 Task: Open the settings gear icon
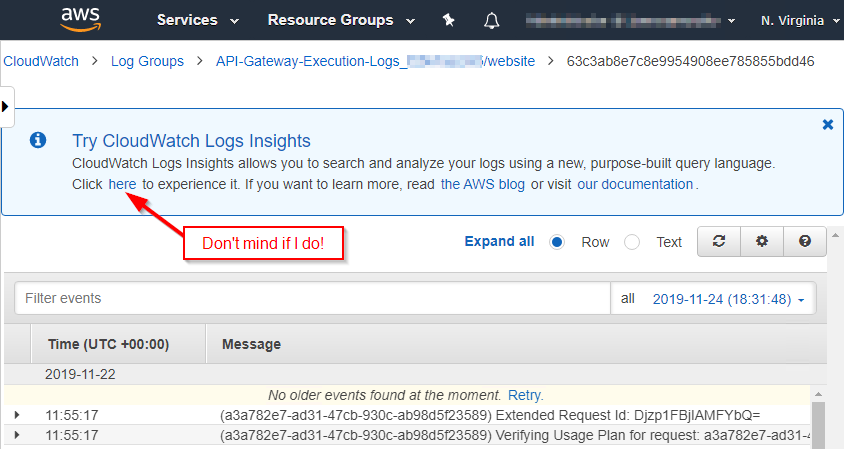pyautogui.click(x=762, y=241)
